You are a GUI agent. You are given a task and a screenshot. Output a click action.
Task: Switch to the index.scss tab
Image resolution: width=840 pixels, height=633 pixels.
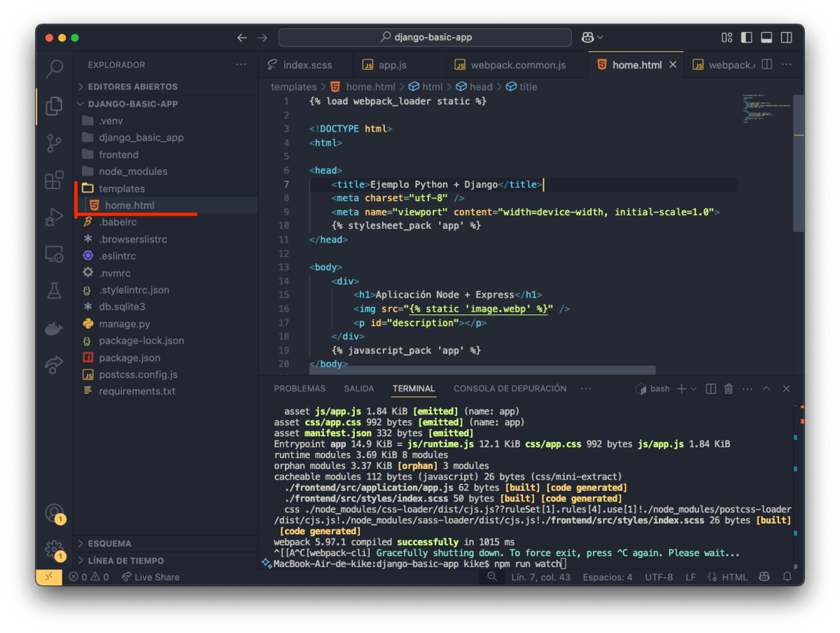[x=307, y=64]
